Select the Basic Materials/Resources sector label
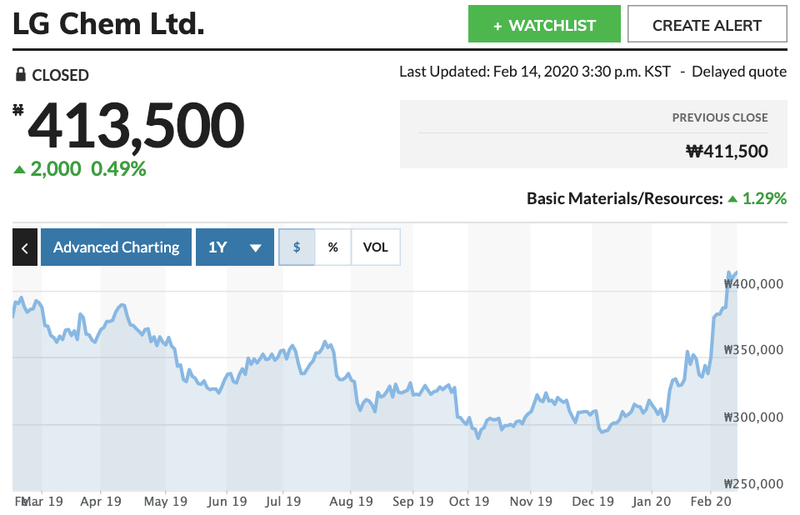 624,198
